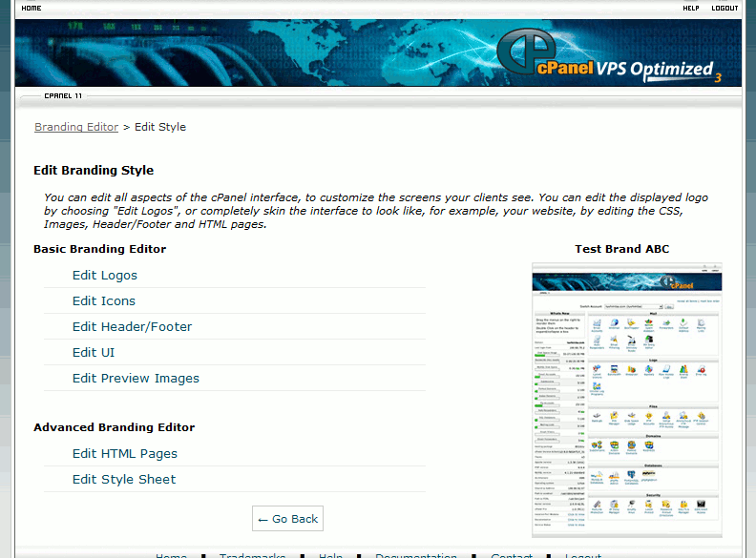Click the Test Brand ABC preview thumbnail
Screen dimensions: 756x558
pyautogui.click(x=627, y=400)
